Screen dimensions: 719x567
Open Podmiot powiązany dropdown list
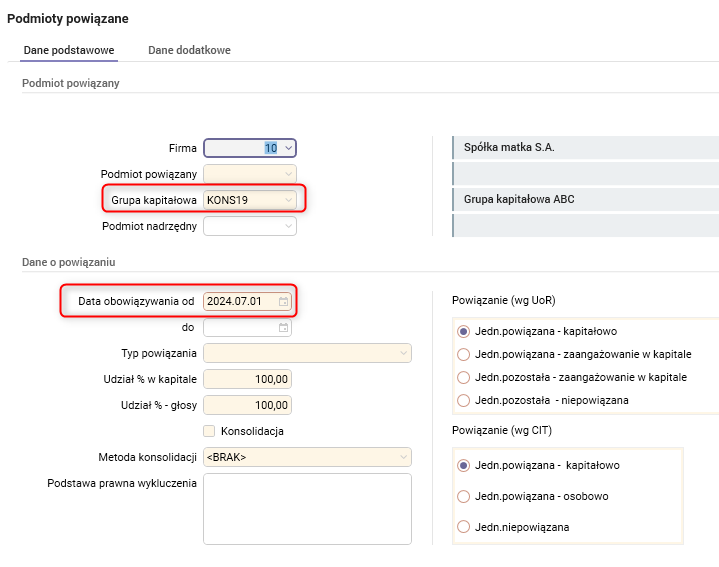[x=288, y=174]
